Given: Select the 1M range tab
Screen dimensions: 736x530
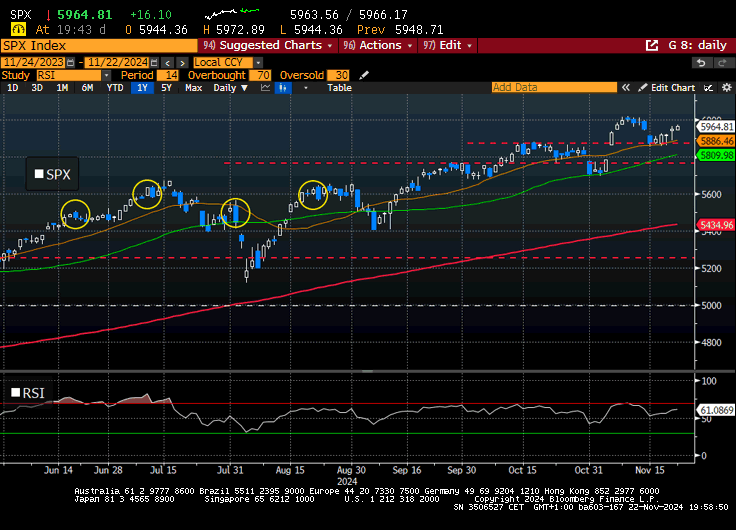Looking at the screenshot, I should 62,88.
